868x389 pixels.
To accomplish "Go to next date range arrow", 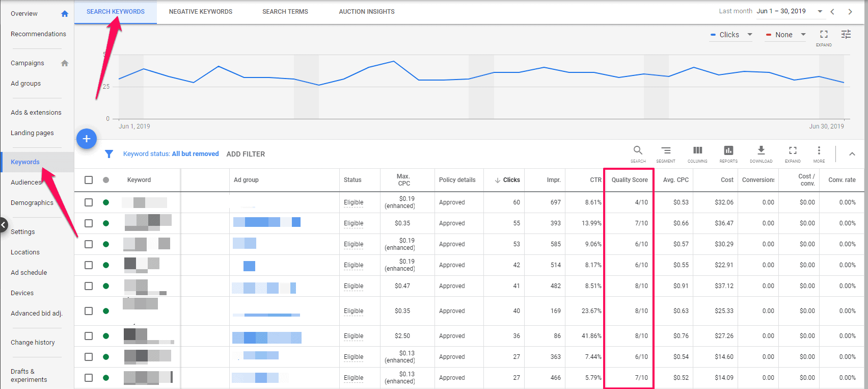I will click(850, 11).
